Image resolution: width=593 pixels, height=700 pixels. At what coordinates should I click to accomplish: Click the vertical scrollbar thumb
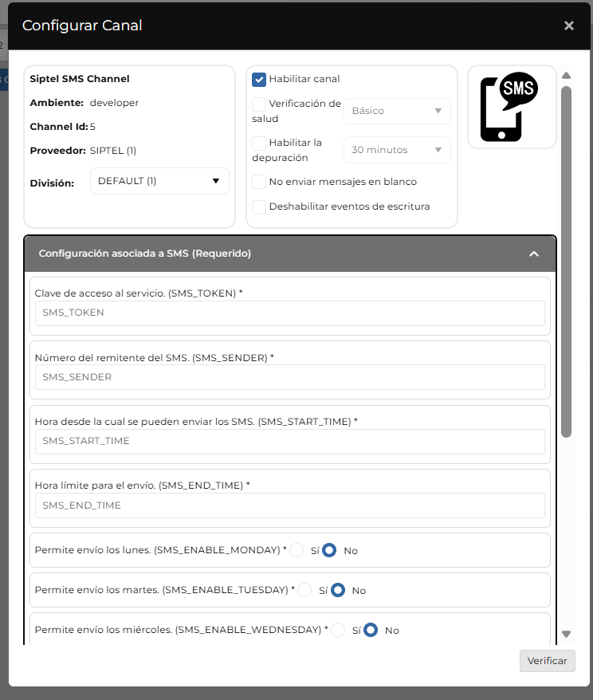point(566,262)
